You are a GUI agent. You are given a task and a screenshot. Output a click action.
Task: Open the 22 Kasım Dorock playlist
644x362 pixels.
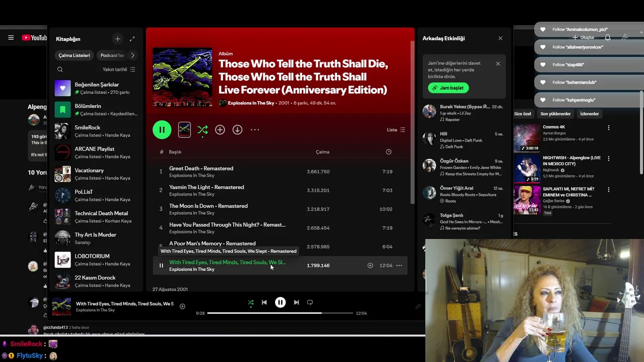[x=96, y=281]
